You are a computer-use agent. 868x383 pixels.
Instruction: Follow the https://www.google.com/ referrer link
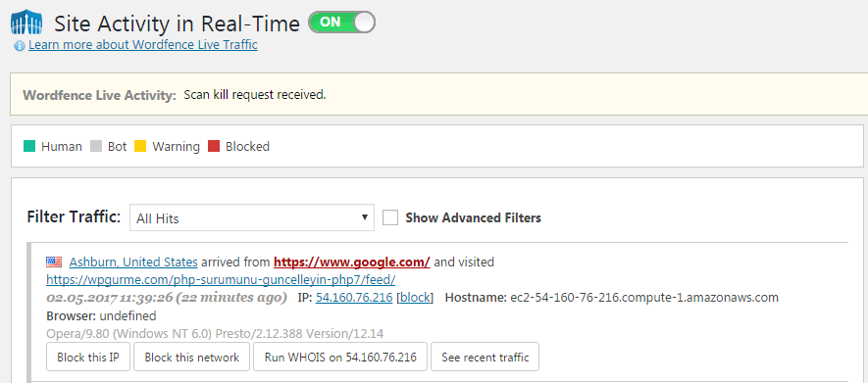coord(352,262)
